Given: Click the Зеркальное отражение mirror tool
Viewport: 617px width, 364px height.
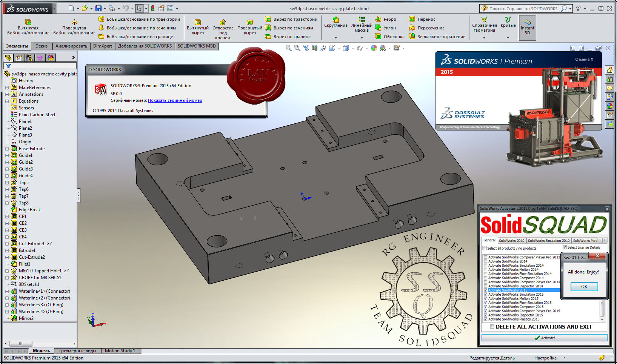Looking at the screenshot, I should tap(437, 37).
